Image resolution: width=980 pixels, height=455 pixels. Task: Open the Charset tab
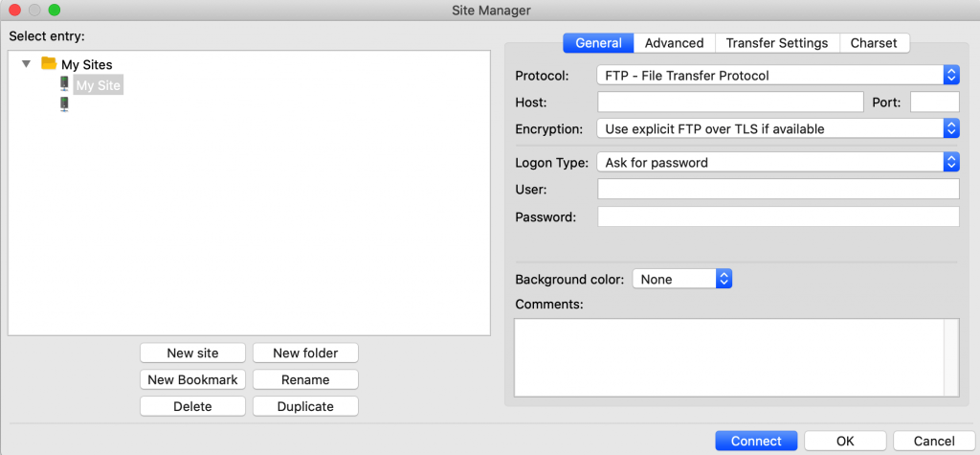click(x=874, y=43)
